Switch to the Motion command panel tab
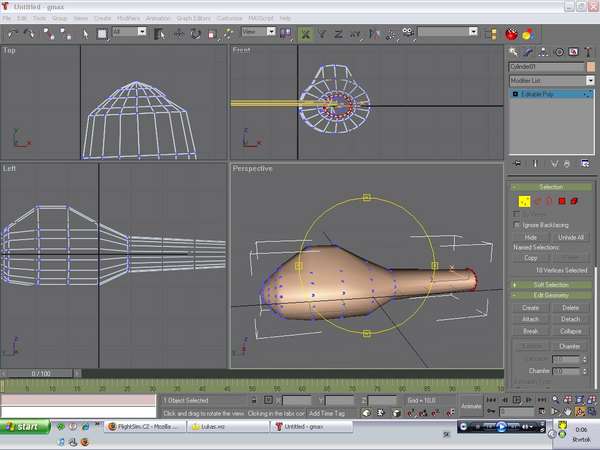Viewport: 600px width, 450px height. point(559,52)
